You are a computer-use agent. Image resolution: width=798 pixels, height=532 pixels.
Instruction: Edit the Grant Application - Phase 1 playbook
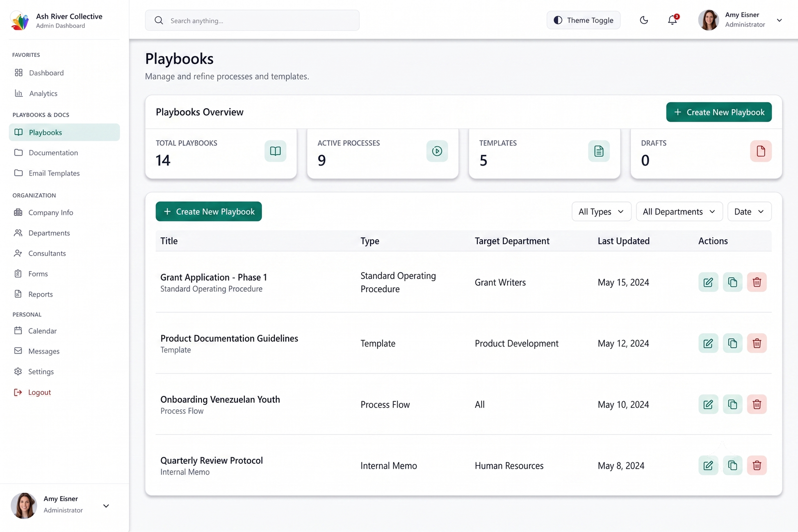[708, 282]
